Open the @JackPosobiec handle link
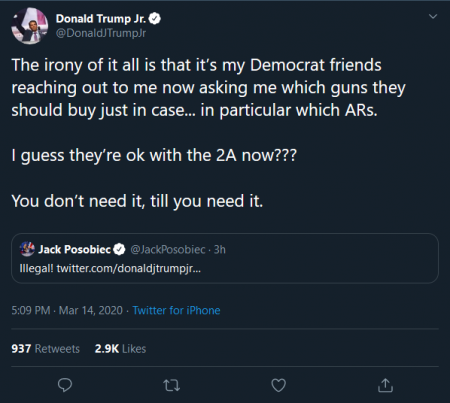This screenshot has width=450, height=403. click(168, 249)
